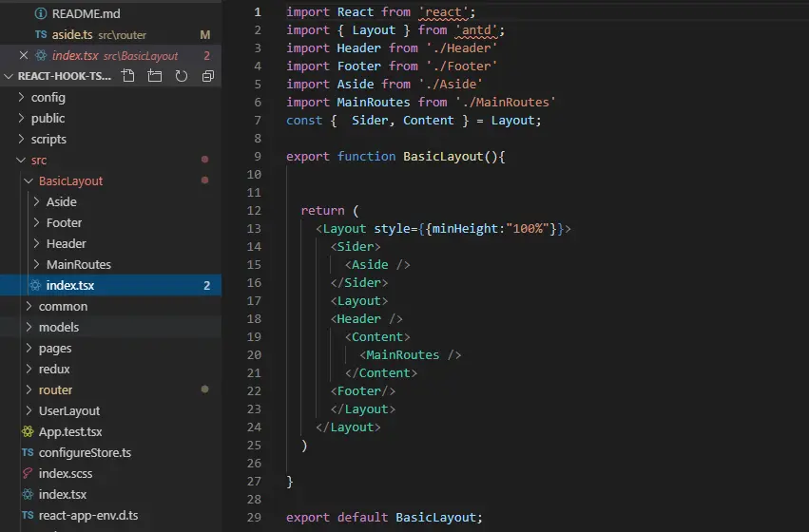The image size is (809, 532).
Task: Select highlighted index.tsx inside BasicLayout folder
Action: click(111, 285)
